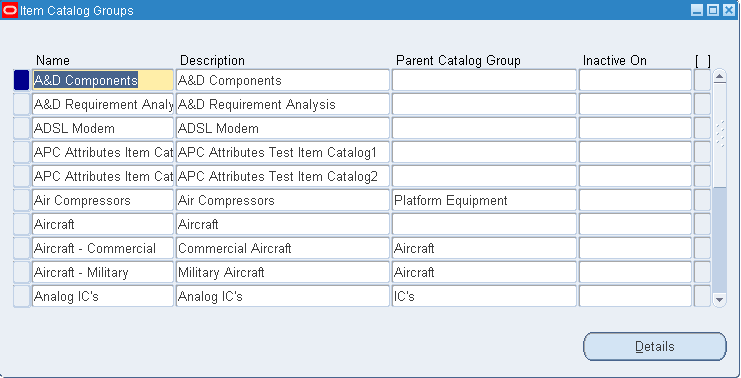Click Name field containing A&D Requirement Analysis

pos(103,104)
